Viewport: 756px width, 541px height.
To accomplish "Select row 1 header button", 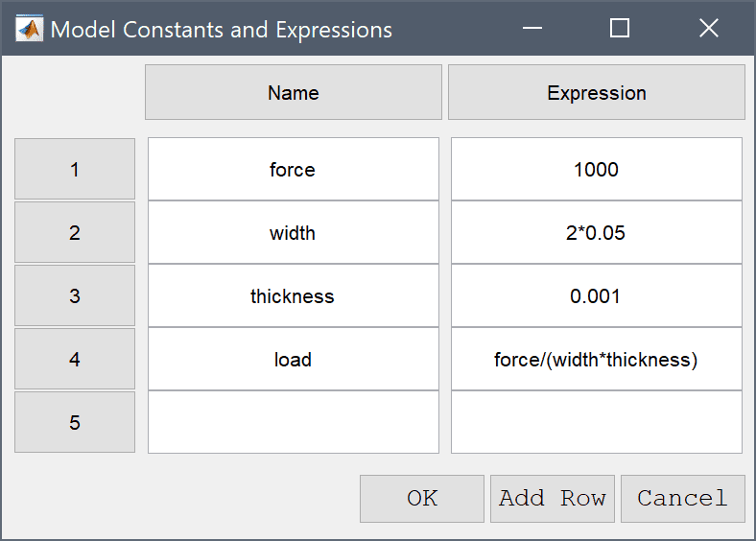I will point(75,169).
